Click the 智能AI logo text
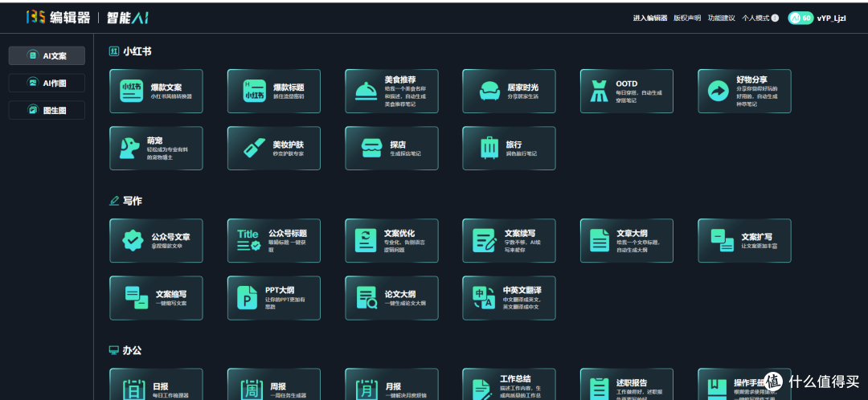 pos(127,18)
